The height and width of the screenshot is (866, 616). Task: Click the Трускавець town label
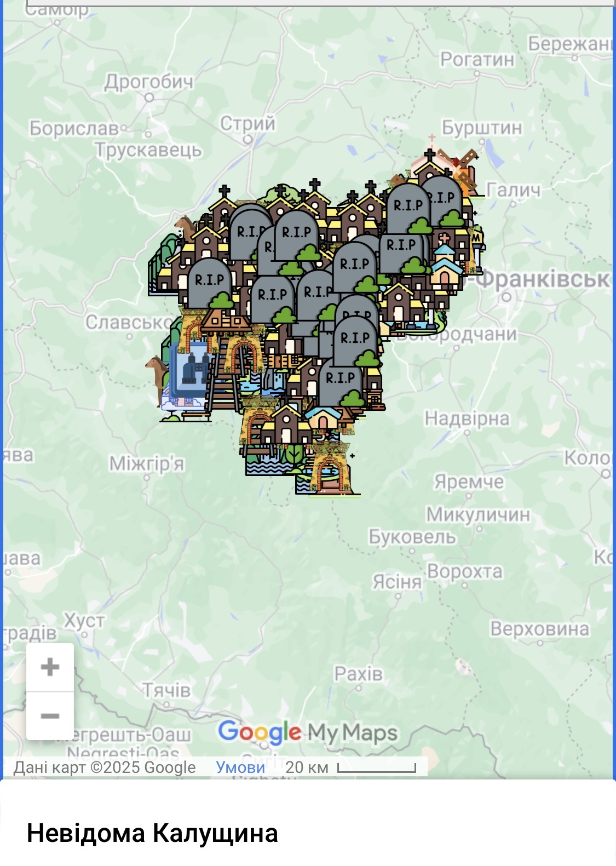tap(148, 150)
